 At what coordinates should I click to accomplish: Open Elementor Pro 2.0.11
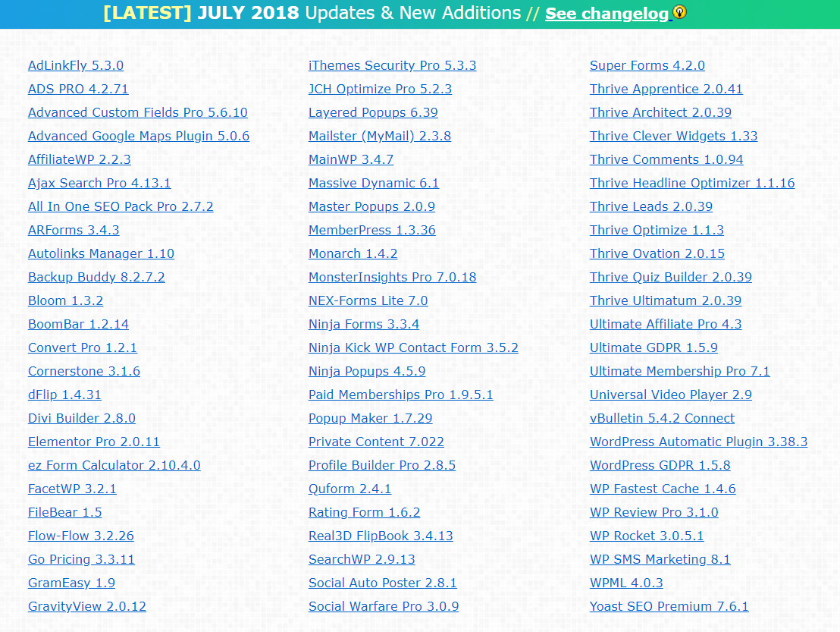click(x=94, y=442)
